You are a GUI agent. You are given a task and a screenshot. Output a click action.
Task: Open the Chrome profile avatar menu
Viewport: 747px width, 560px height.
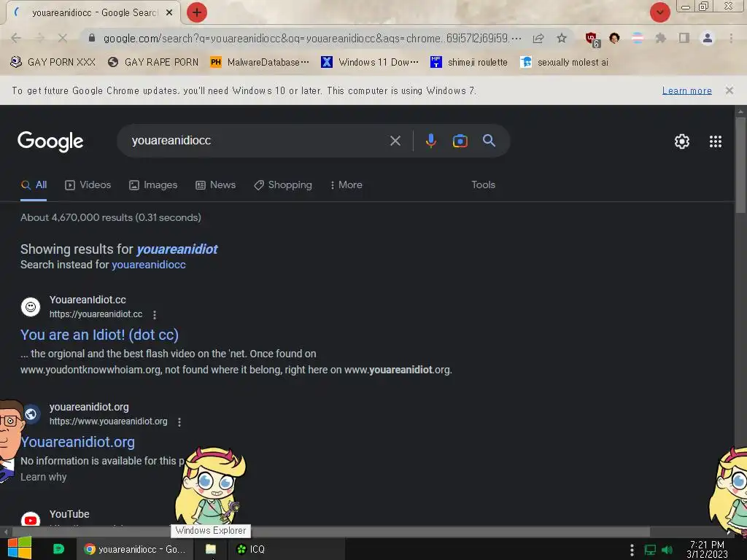coord(708,38)
